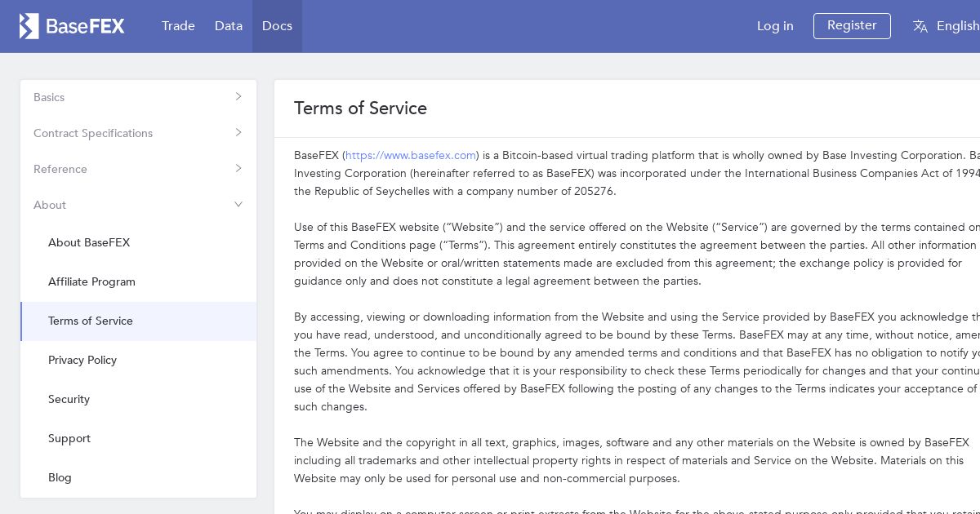Click the Terms of Service page heading
Image resolution: width=980 pixels, height=514 pixels.
[360, 109]
